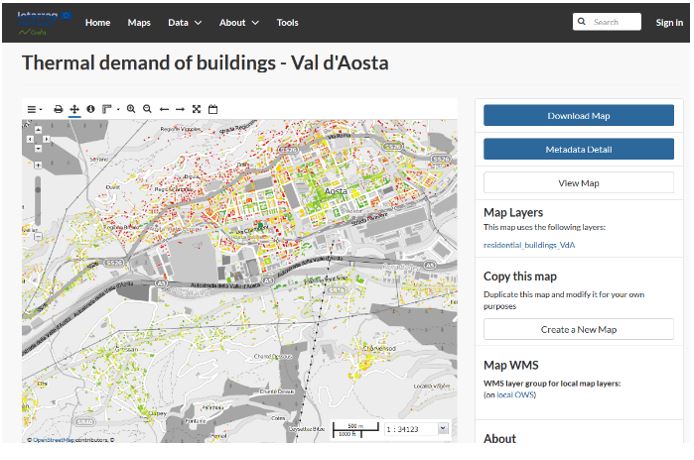Click the Download Map button
694x460 pixels.
pyautogui.click(x=578, y=116)
